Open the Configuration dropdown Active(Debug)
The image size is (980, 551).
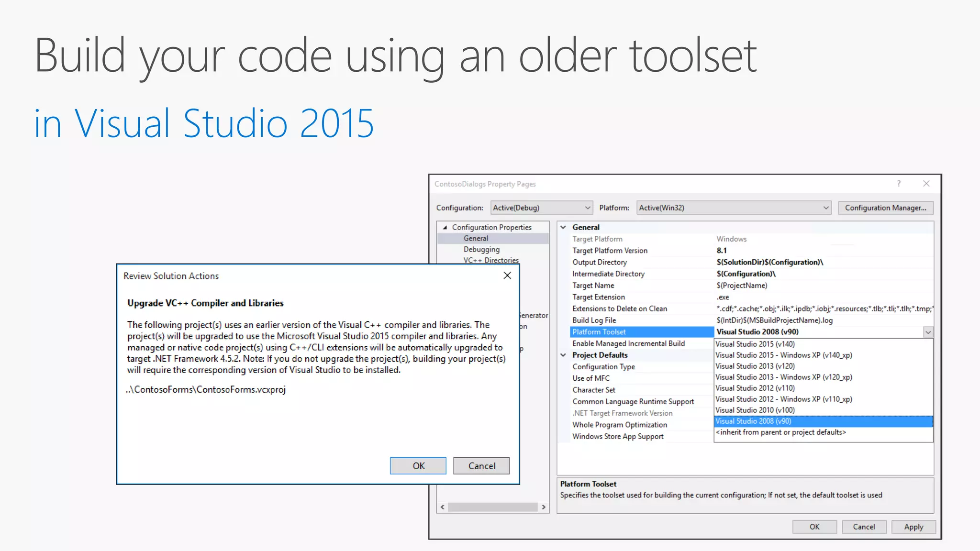coord(541,208)
